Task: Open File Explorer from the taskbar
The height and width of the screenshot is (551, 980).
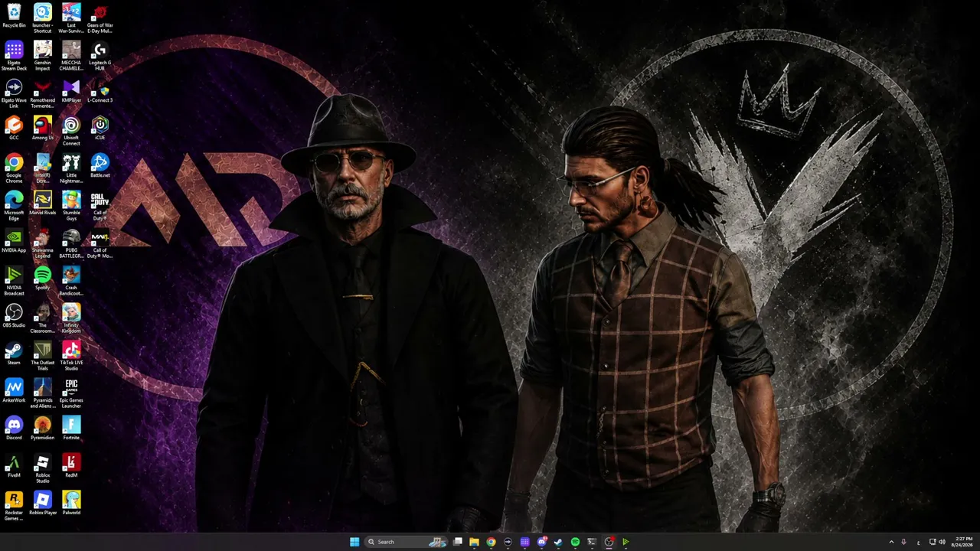Action: coord(474,542)
